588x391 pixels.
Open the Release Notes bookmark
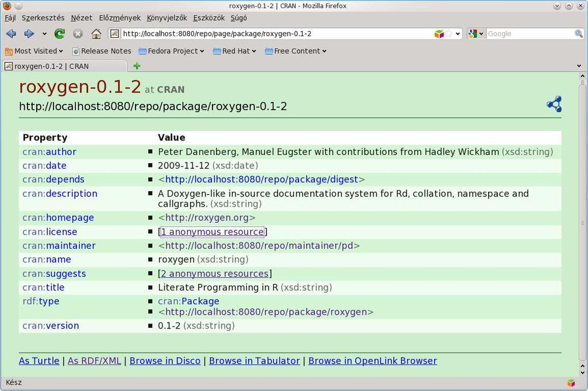tap(102, 51)
